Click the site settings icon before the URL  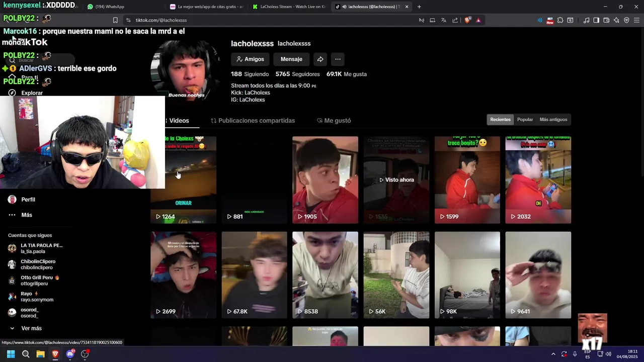(128, 20)
